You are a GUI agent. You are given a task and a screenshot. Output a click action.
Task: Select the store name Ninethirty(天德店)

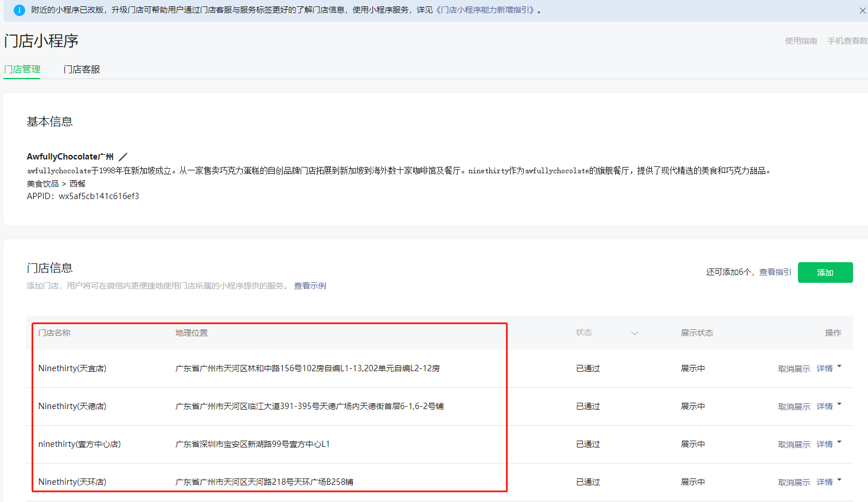point(72,406)
